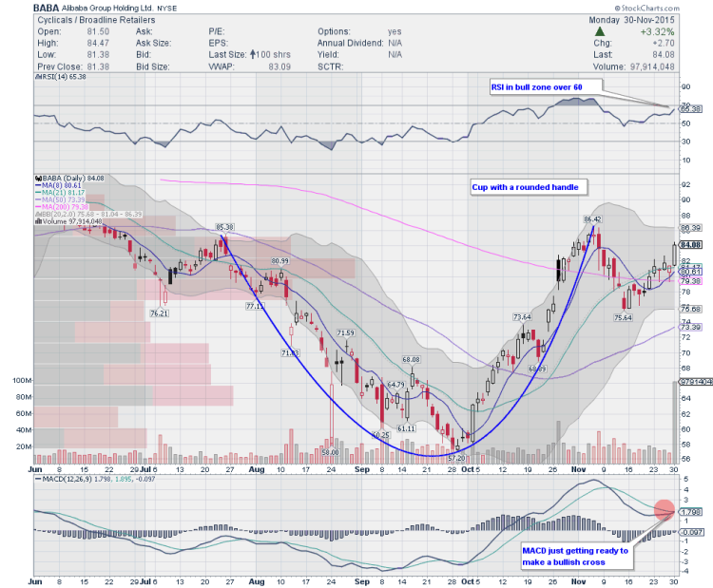Image resolution: width=713 pixels, height=588 pixels.
Task: Click the 85.38 price label in July
Action: point(224,227)
